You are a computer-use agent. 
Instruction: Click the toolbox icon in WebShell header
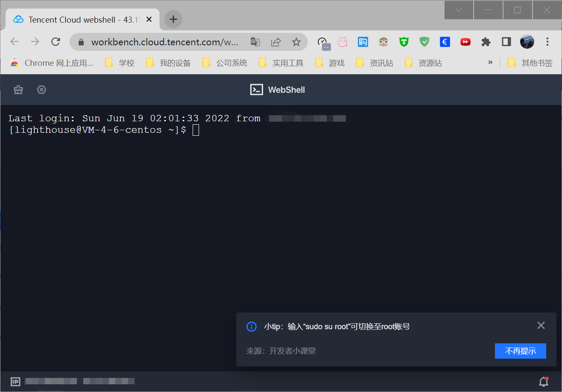(18, 90)
